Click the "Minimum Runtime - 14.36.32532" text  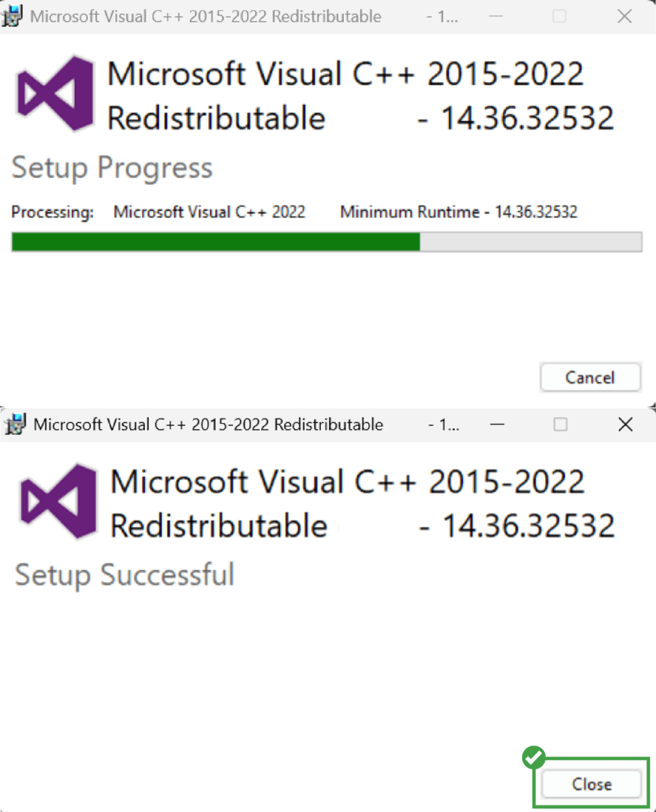coord(458,212)
